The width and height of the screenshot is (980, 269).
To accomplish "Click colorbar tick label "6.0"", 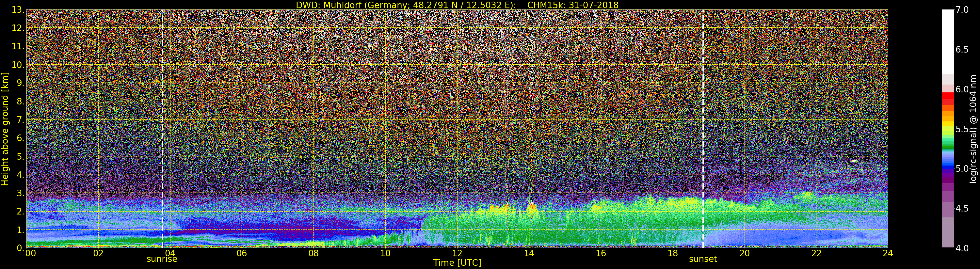I will [962, 89].
